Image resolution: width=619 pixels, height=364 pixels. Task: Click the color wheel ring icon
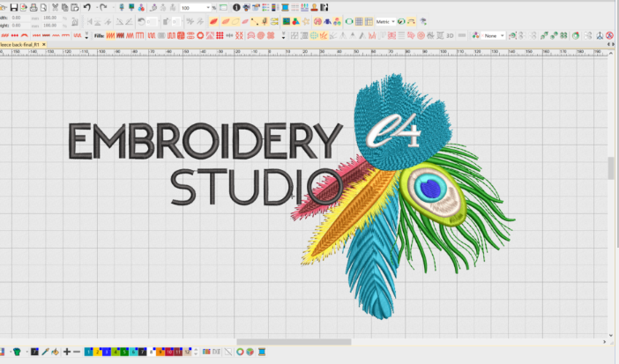pyautogui.click(x=240, y=352)
